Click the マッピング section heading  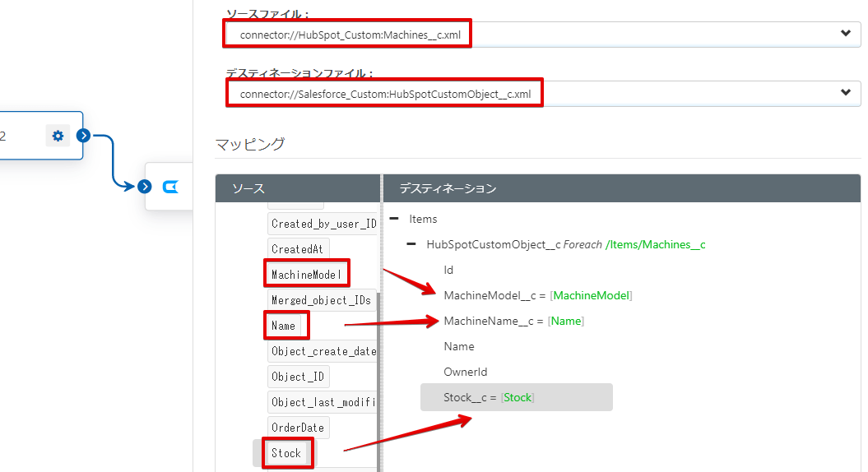click(x=249, y=144)
